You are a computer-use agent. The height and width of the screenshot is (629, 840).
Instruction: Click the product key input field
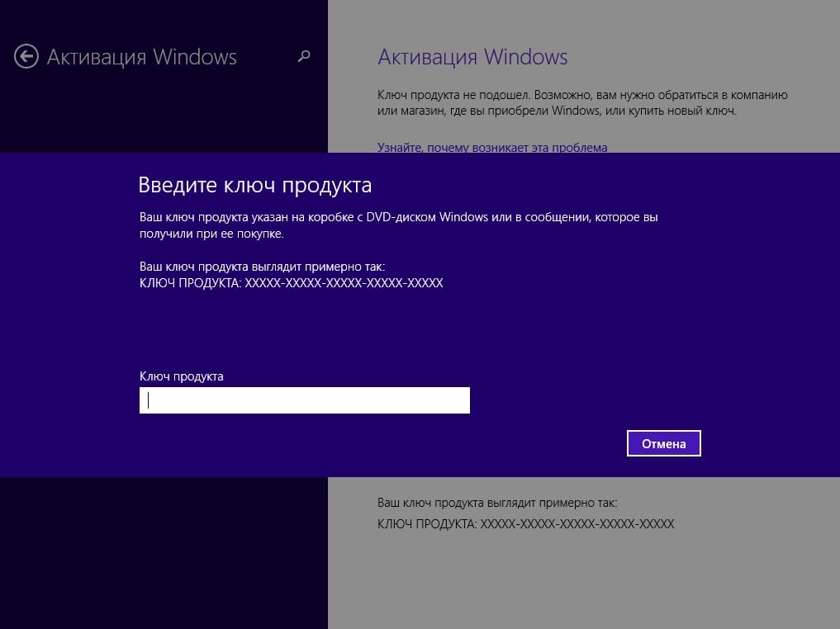point(304,400)
